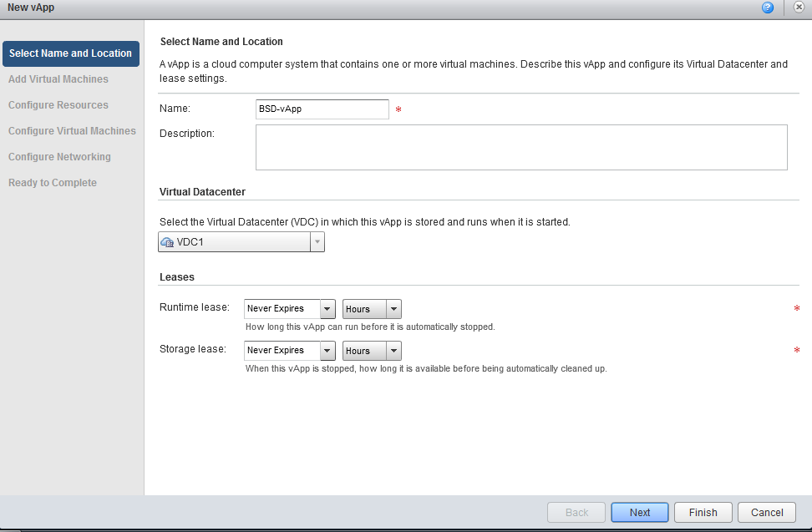Viewport: 812px width, 532px height.
Task: Open the Configure Networking step
Action: click(59, 157)
